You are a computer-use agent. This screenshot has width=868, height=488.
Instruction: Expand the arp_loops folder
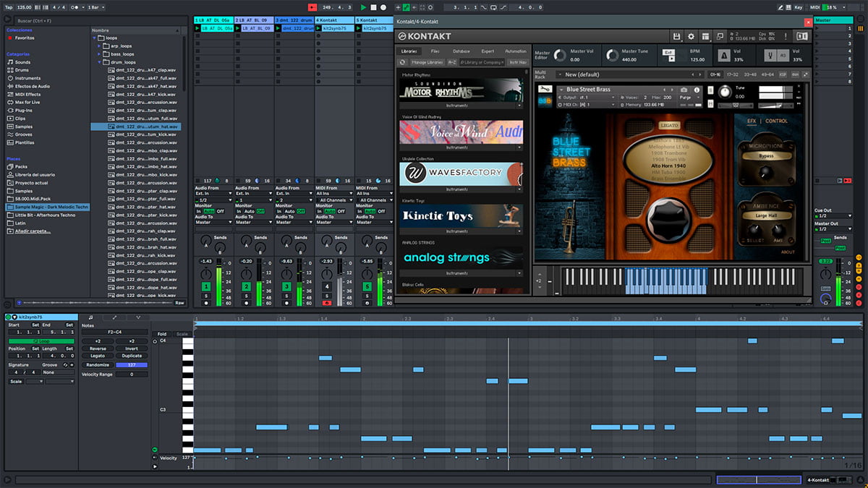pyautogui.click(x=99, y=46)
